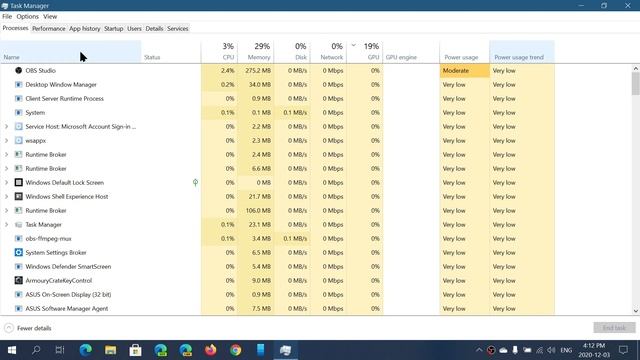Click the scrollbar up arrow
640x360 pixels.
(636, 69)
